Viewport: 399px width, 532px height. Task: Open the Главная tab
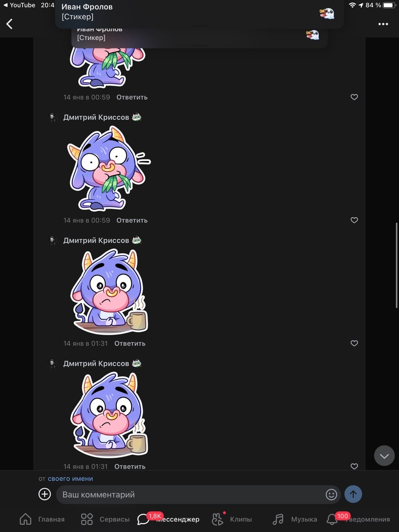coord(42,519)
